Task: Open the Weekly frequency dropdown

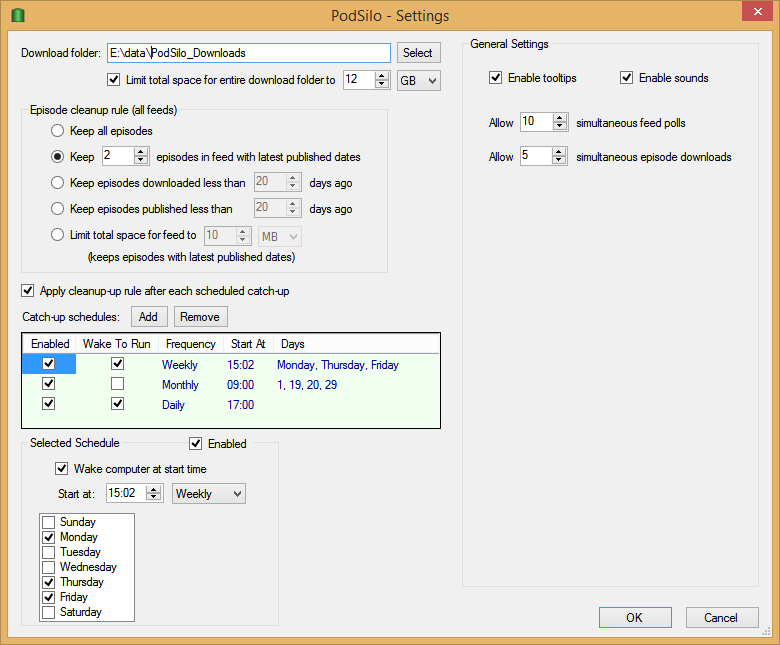Action: (208, 494)
